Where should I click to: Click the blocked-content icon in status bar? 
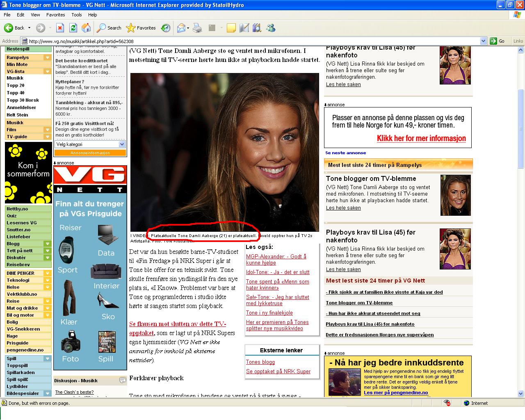point(447,403)
